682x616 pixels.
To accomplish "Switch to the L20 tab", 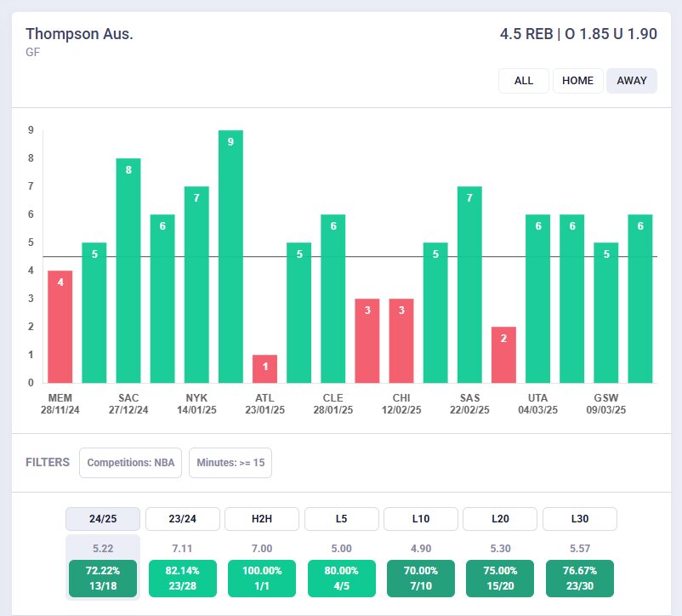I will [500, 519].
